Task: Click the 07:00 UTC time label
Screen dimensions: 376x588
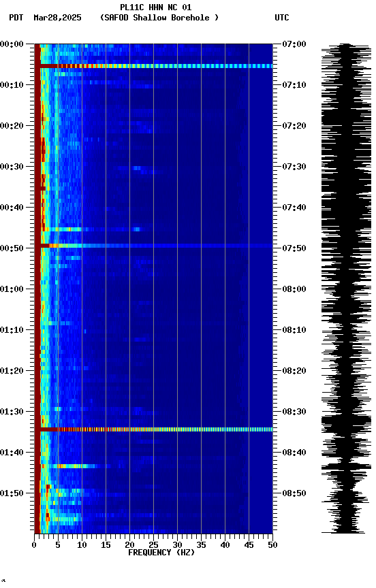Action: pos(294,44)
